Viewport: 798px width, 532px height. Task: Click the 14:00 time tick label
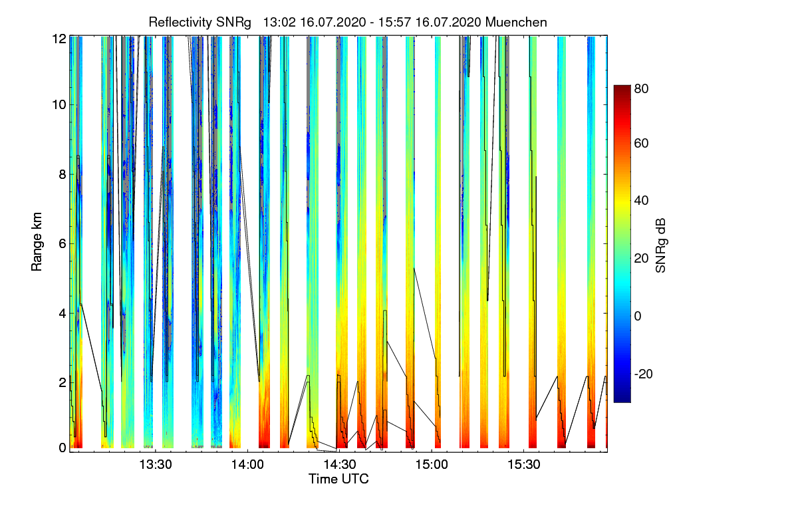(x=247, y=464)
